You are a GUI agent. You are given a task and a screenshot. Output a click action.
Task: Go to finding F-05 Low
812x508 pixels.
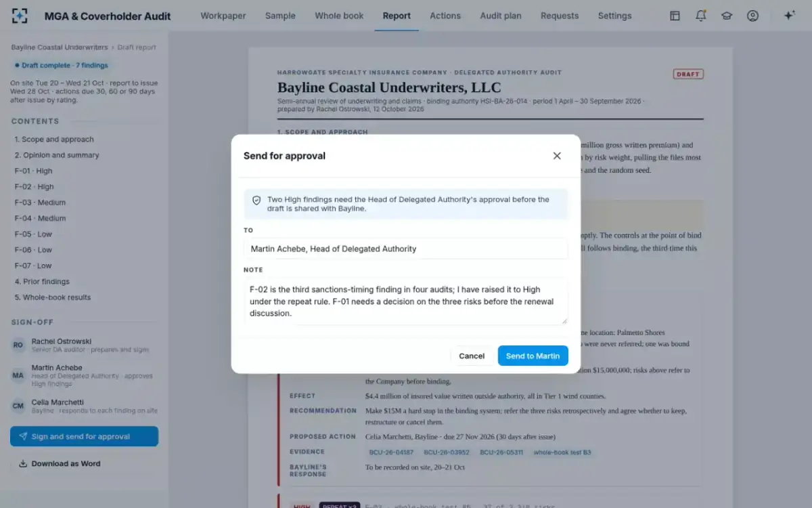point(33,234)
